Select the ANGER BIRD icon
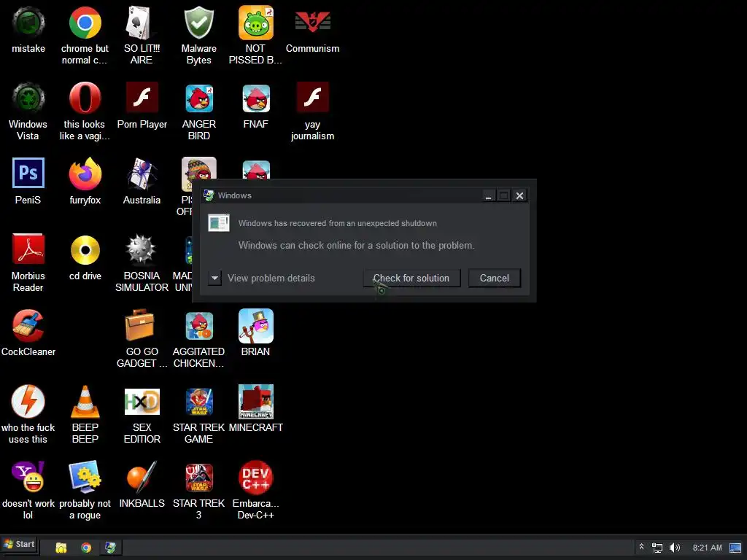The height and width of the screenshot is (560, 747). click(198, 98)
